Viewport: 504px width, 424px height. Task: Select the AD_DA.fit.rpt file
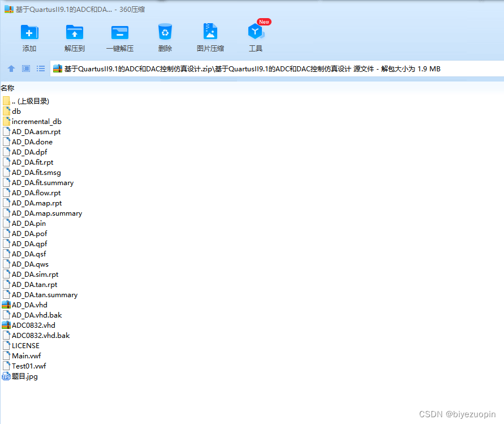[28, 162]
